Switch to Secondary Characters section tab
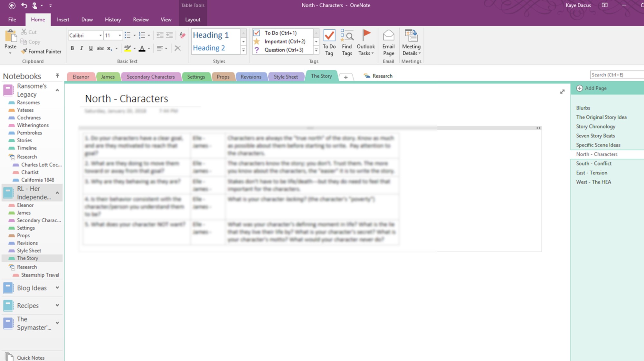This screenshot has width=644, height=361. click(150, 77)
